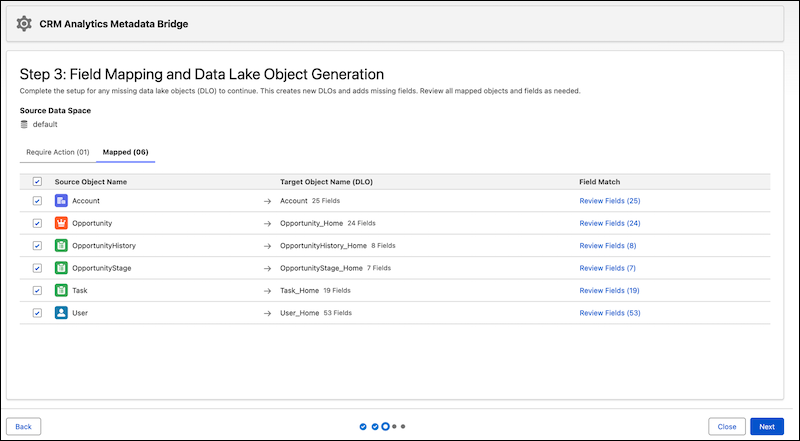
Task: Click the arrow icon in the Task row
Action: point(267,291)
